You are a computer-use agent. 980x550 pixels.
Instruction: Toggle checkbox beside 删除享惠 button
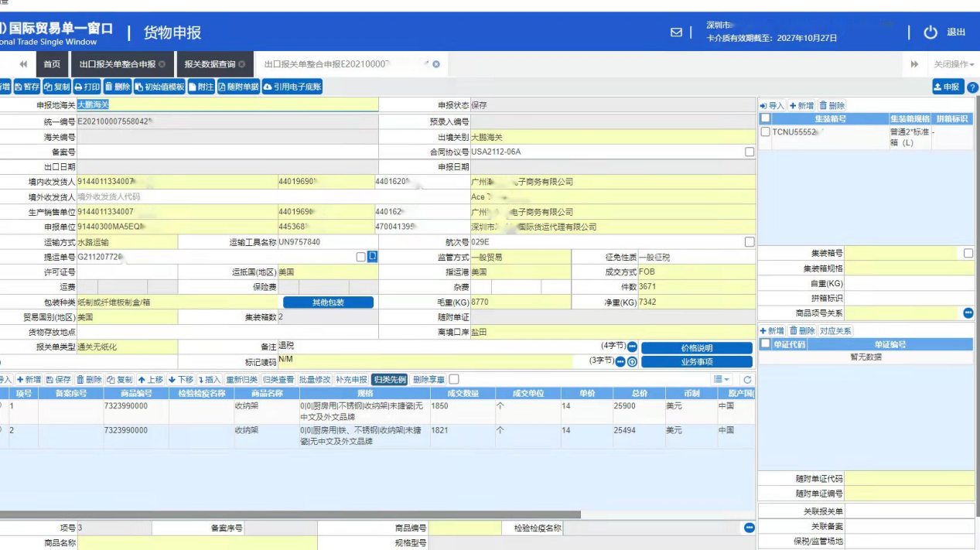pos(454,379)
